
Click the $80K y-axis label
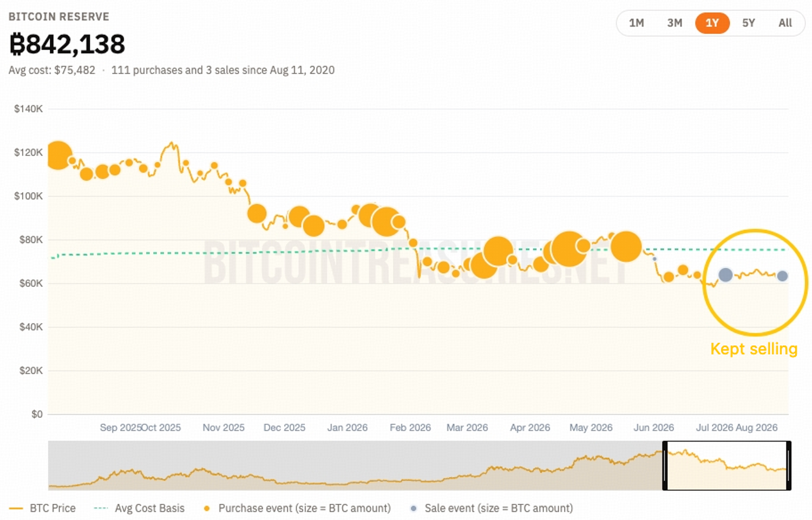[31, 240]
